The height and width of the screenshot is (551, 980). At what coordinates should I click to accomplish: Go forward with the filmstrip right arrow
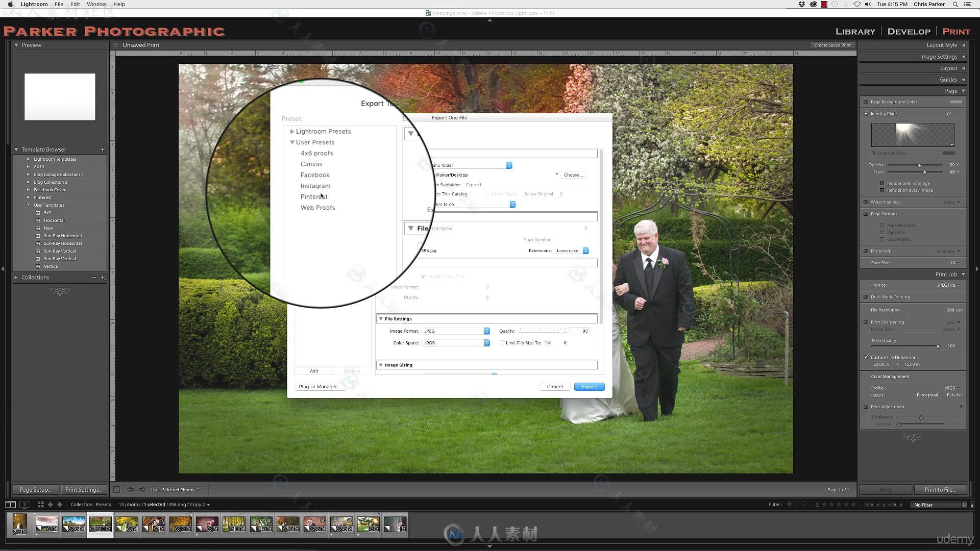[60, 505]
